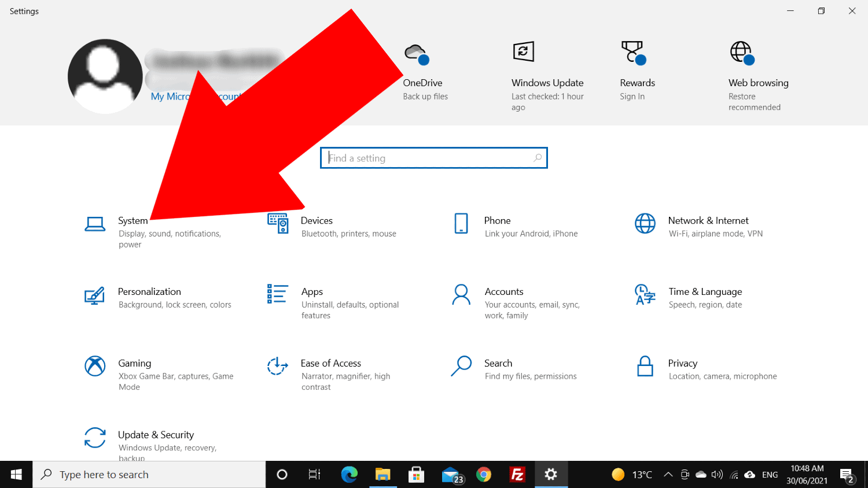Open the notification action center icon
The image size is (868, 488).
[847, 475]
